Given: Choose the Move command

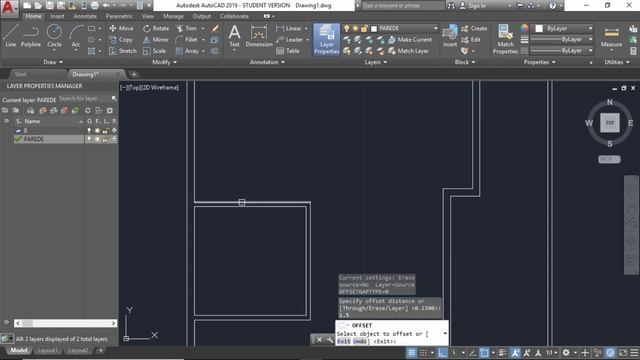Looking at the screenshot, I should pos(121,29).
